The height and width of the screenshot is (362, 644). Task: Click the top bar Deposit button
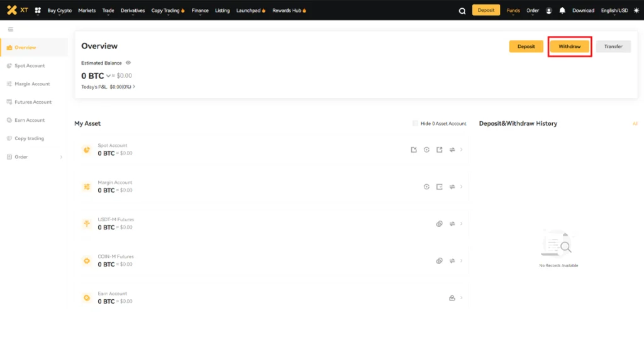point(486,10)
